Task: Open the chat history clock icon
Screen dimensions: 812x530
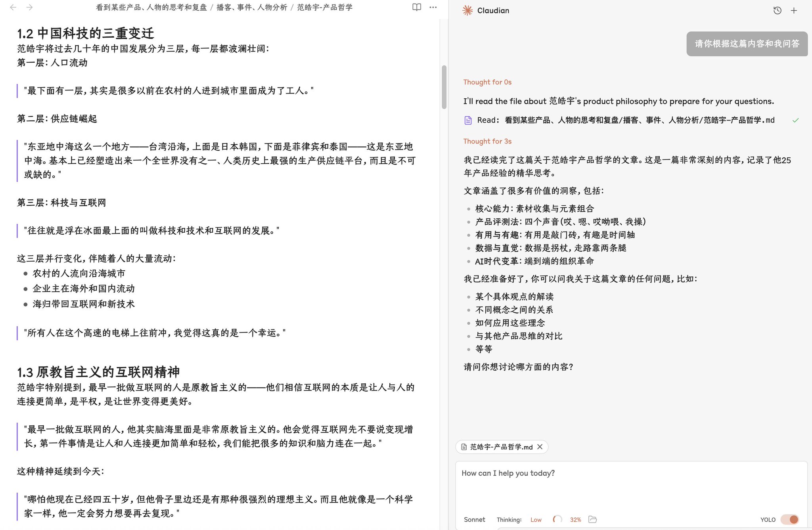Action: tap(777, 10)
